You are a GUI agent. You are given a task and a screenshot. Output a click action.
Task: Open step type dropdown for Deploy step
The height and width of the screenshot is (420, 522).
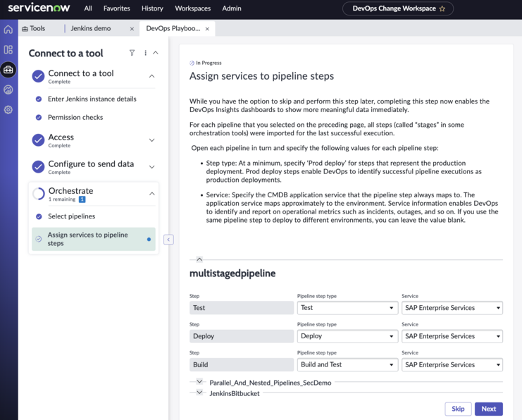tap(347, 336)
